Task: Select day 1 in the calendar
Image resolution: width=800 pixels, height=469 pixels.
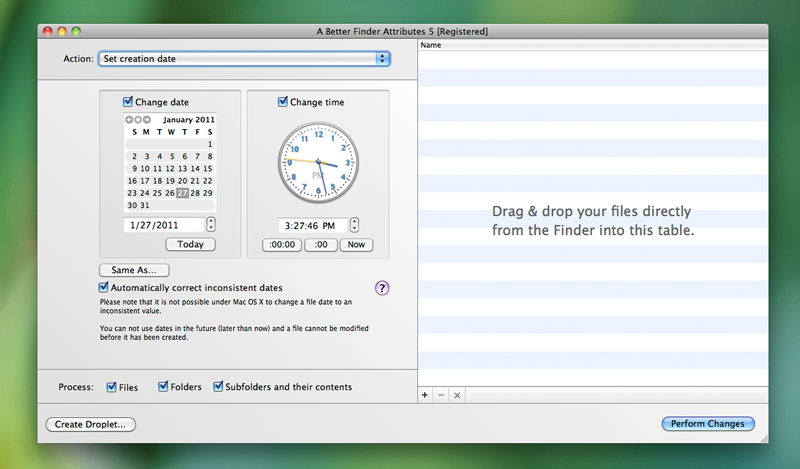Action: click(x=210, y=144)
